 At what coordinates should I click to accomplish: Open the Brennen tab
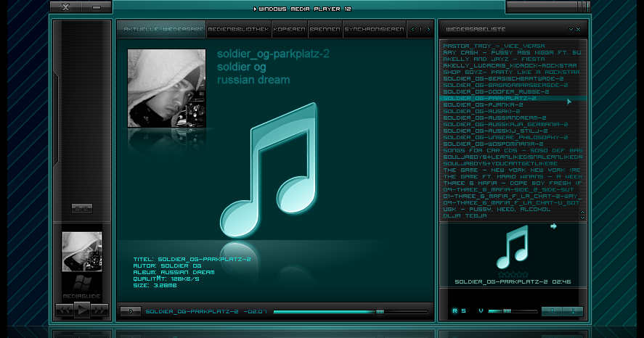point(325,30)
